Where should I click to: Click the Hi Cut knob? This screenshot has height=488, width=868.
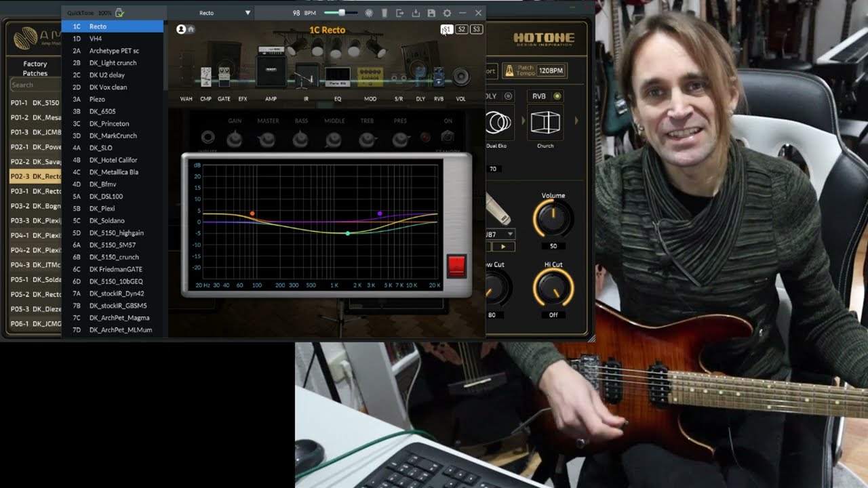[x=553, y=288]
